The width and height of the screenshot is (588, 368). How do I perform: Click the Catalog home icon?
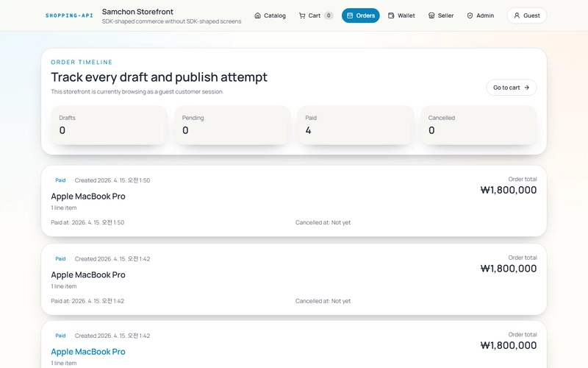(258, 15)
